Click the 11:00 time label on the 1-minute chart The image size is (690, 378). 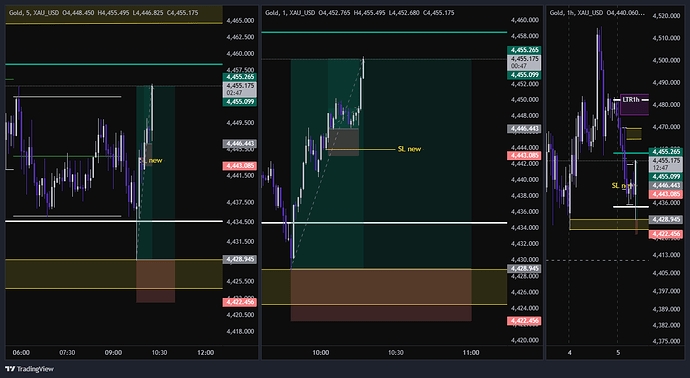[x=471, y=352]
